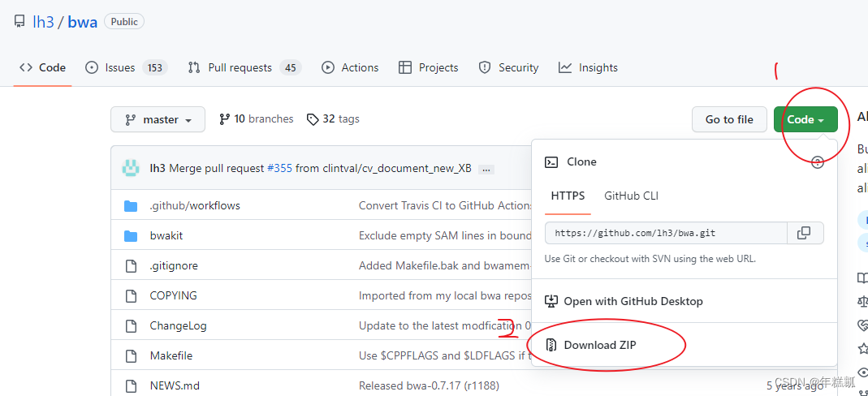
Task: Click the Security shield icon
Action: 485,67
